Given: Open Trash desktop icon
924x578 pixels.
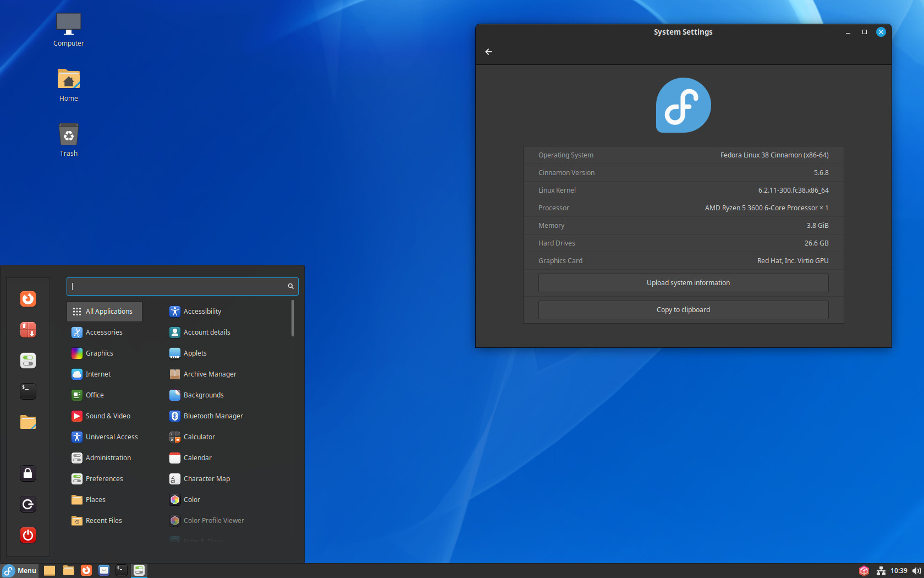Looking at the screenshot, I should click(69, 140).
